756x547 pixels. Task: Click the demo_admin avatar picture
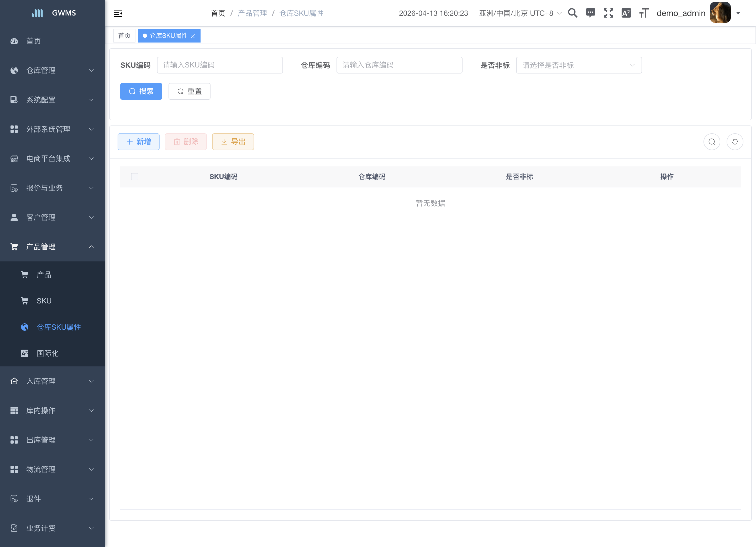(720, 13)
